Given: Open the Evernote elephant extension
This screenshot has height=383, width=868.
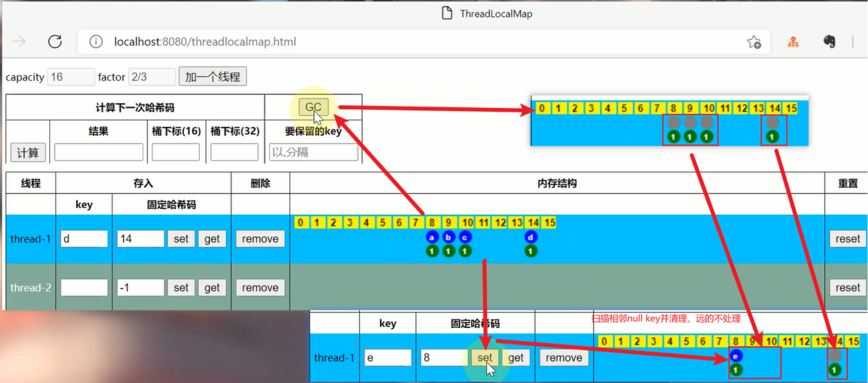Looking at the screenshot, I should 829,42.
